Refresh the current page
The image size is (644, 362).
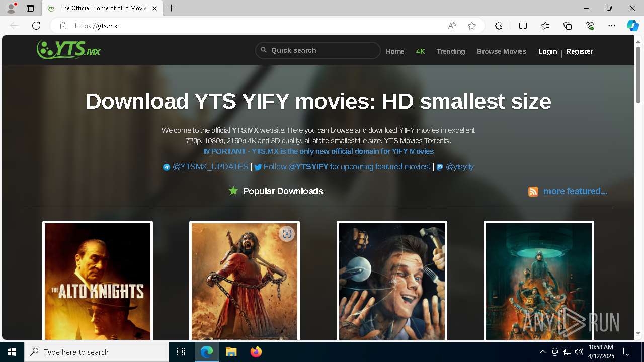36,26
